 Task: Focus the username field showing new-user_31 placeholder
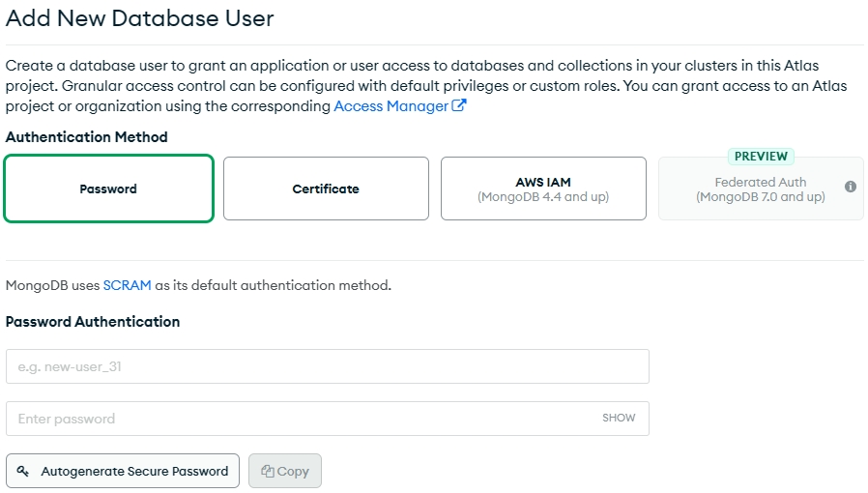pyautogui.click(x=327, y=366)
